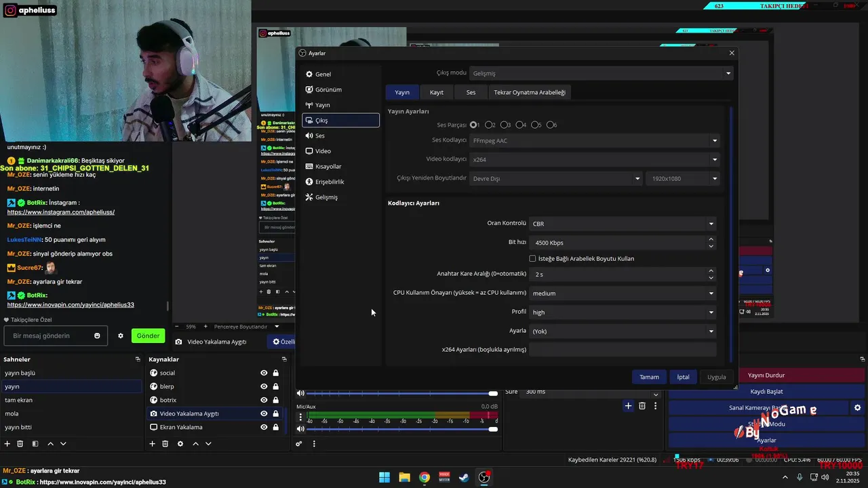
Task: Select audio track 1 radio button
Action: [x=474, y=125]
